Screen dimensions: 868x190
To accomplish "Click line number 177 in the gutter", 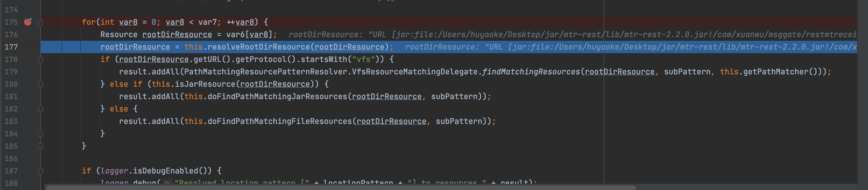I will [x=11, y=47].
